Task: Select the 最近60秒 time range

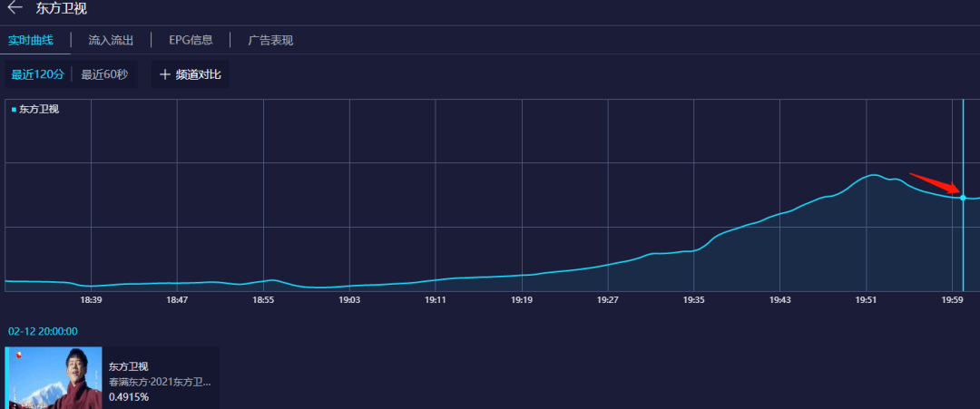Action: tap(104, 74)
